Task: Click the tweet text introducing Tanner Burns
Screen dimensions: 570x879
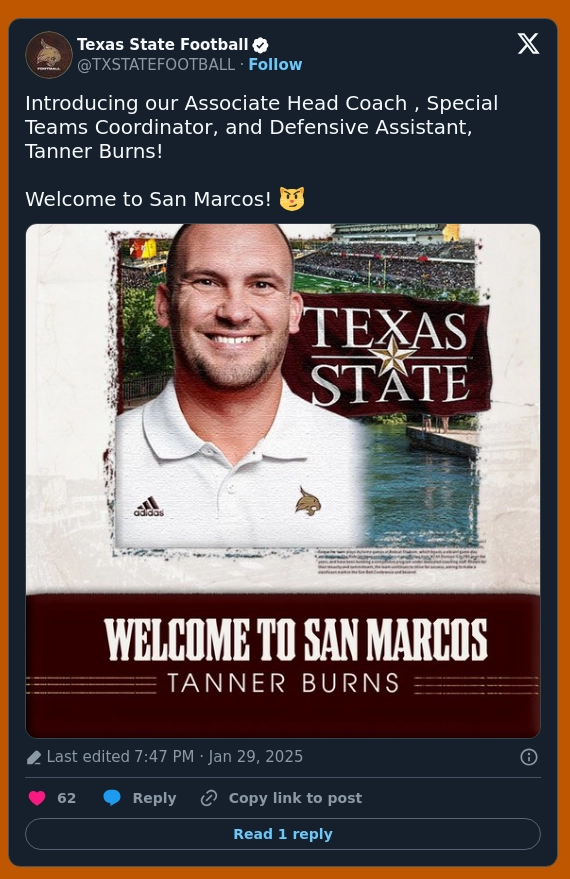Action: click(x=262, y=127)
